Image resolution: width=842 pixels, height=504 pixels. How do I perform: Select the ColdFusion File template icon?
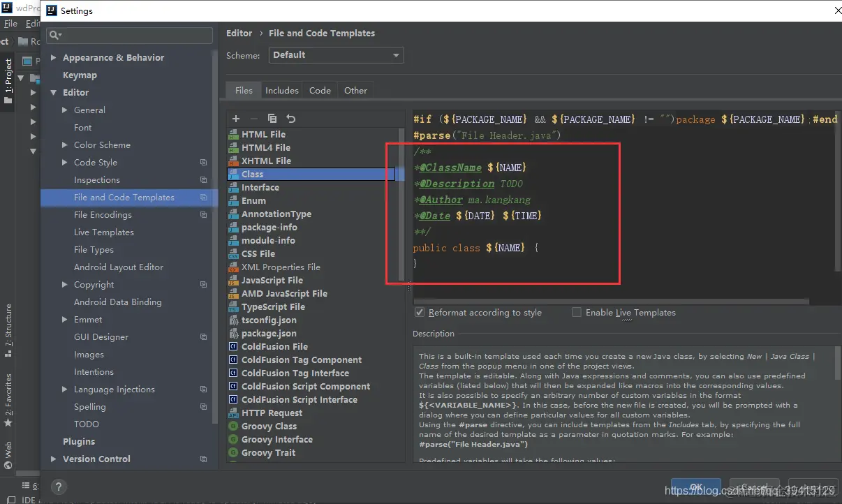pos(233,347)
